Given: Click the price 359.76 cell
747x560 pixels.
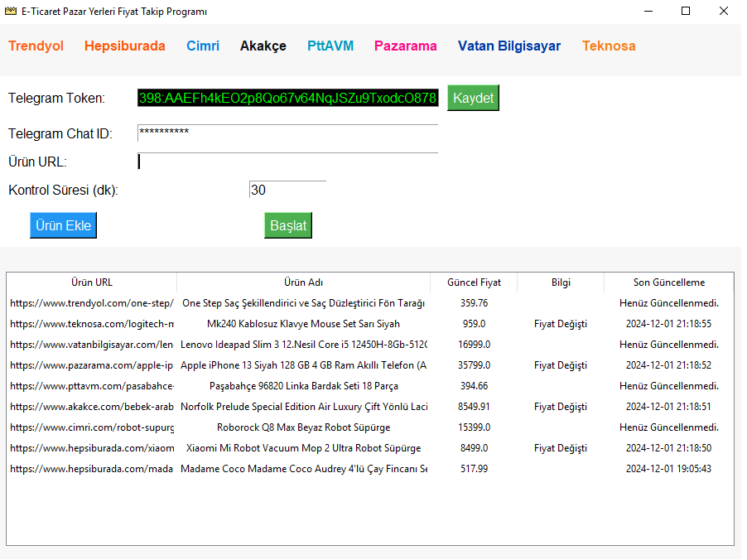Looking at the screenshot, I should pos(474,303).
